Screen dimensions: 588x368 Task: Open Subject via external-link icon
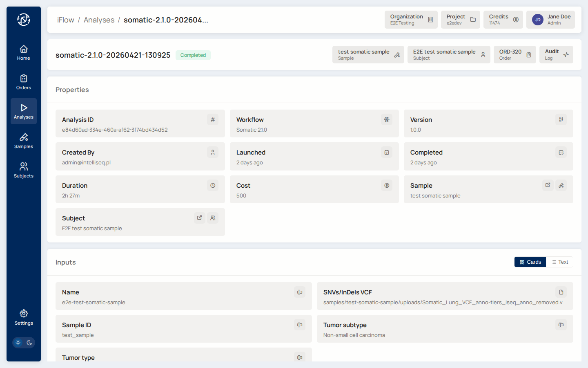point(199,218)
